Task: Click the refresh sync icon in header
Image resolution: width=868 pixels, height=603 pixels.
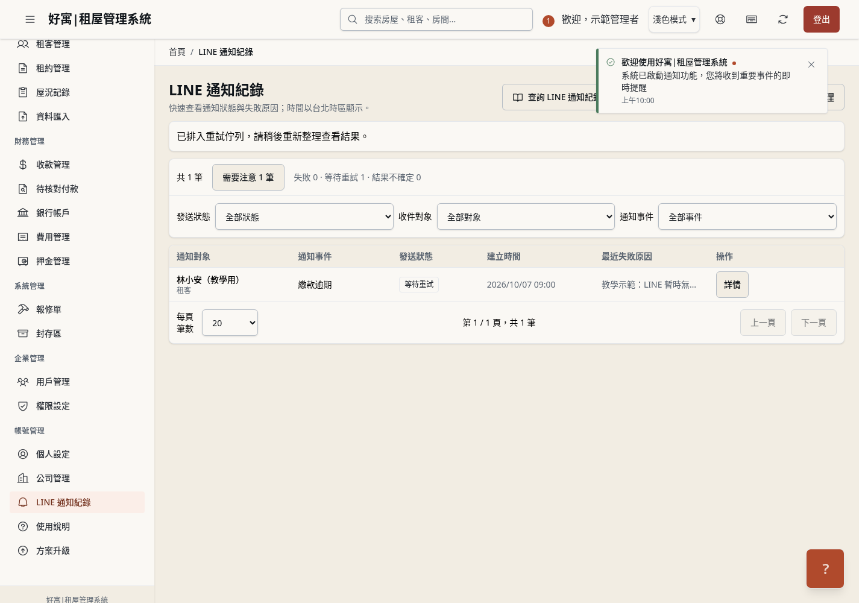Action: [x=783, y=19]
